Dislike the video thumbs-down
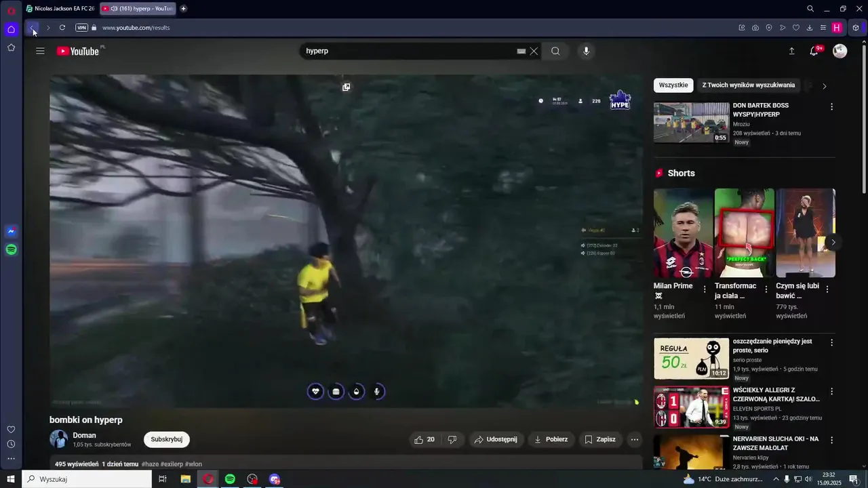This screenshot has width=868, height=488. pos(452,439)
